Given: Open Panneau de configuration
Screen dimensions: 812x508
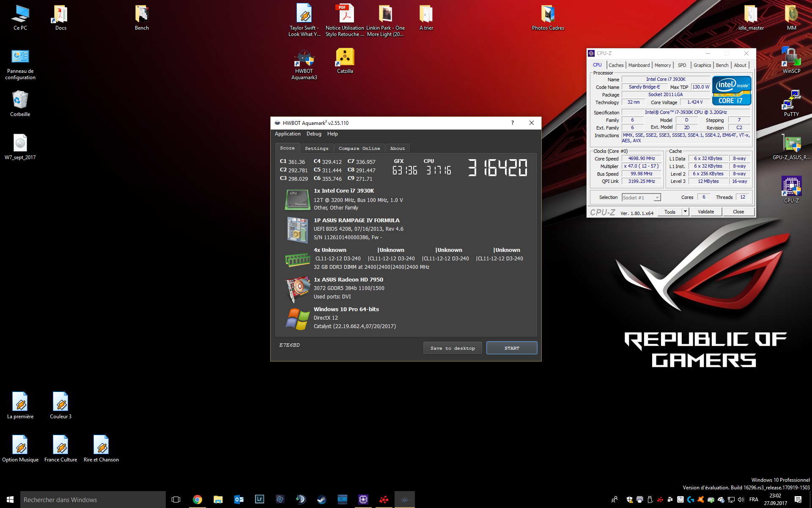Looking at the screenshot, I should pos(20,64).
